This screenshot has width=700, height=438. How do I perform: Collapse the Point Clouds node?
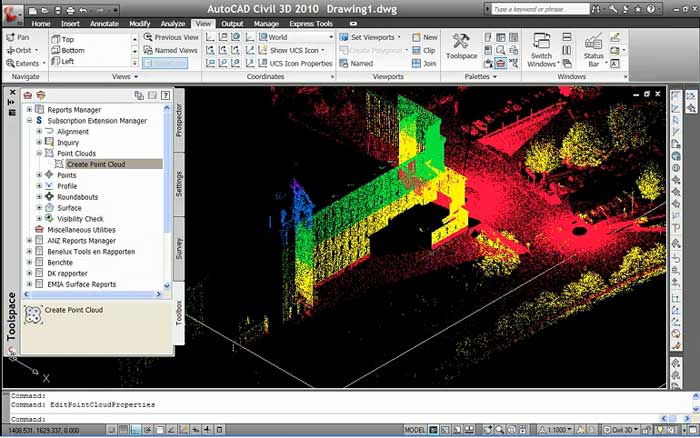[x=39, y=153]
